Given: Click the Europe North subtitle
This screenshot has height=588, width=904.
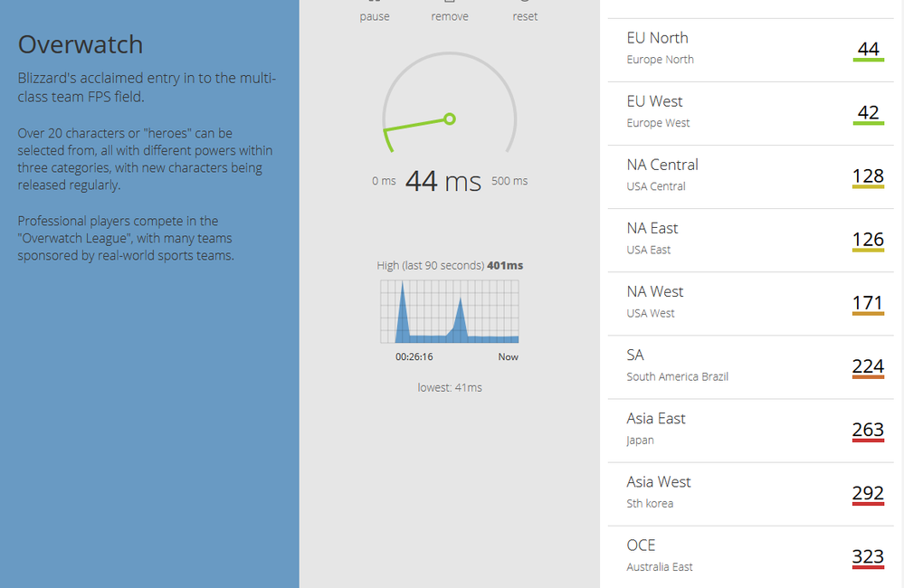Looking at the screenshot, I should (660, 60).
